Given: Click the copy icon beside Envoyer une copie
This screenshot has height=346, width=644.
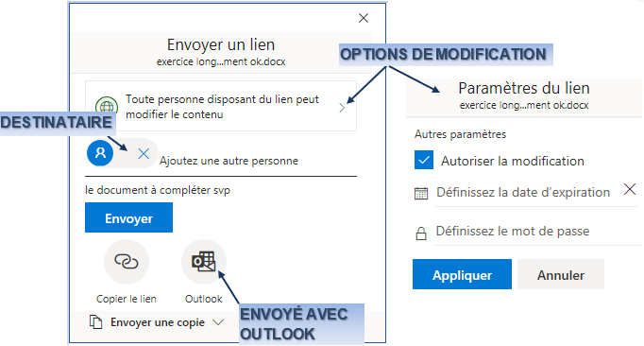Looking at the screenshot, I should click(95, 322).
